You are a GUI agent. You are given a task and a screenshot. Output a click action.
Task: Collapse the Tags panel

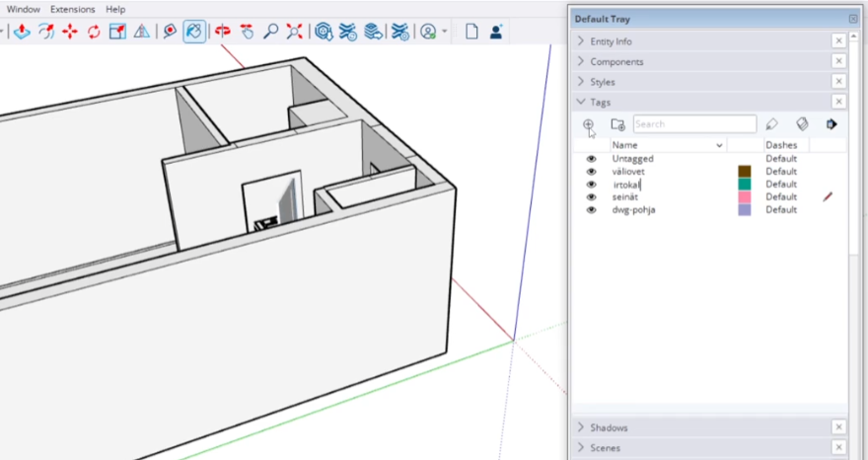[600, 102]
